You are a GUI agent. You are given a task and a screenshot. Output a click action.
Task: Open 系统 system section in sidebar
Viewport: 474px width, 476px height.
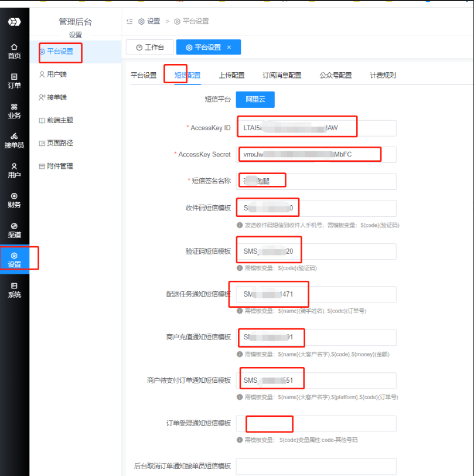pos(14,290)
